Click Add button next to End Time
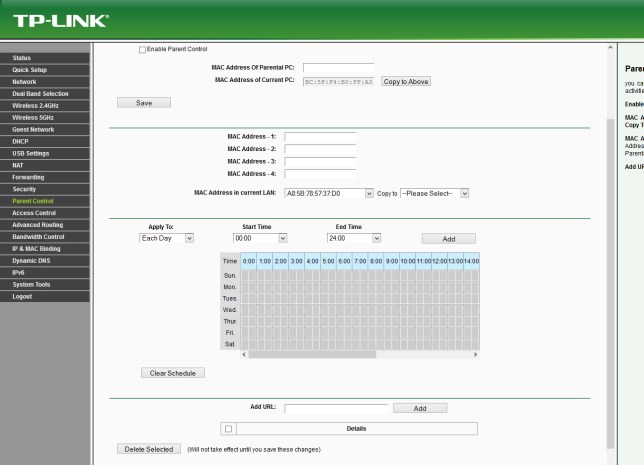Viewport: 644px width, 465px height. [448, 239]
